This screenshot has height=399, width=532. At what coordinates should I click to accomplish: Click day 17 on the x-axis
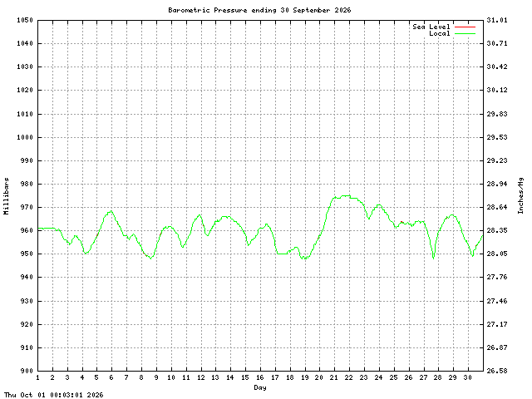(x=275, y=377)
